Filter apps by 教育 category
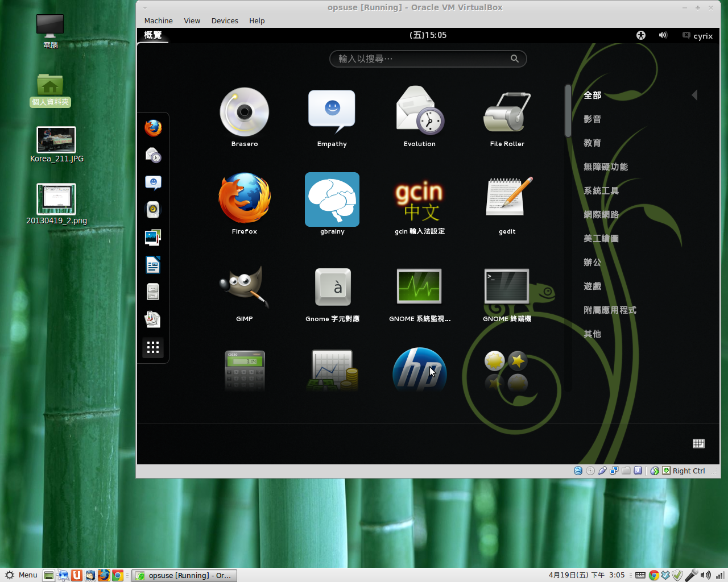The height and width of the screenshot is (582, 728). [593, 143]
